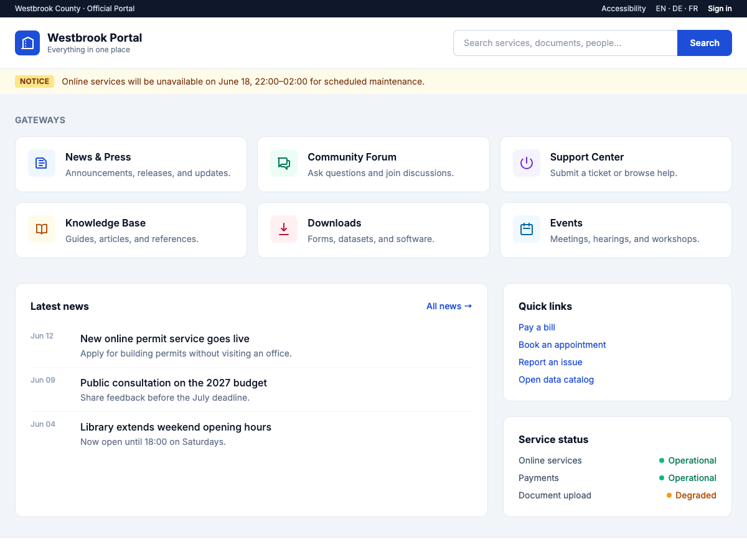Click 'Everything in one place' tagline
Screen dimensions: 747x560
click(x=88, y=50)
